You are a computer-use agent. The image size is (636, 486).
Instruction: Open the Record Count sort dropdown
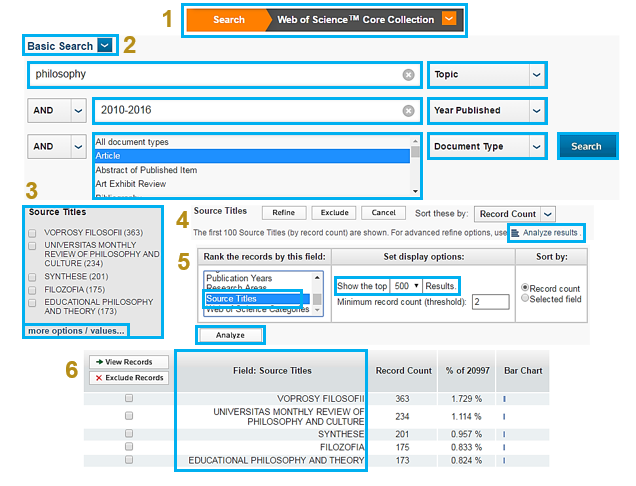(547, 214)
